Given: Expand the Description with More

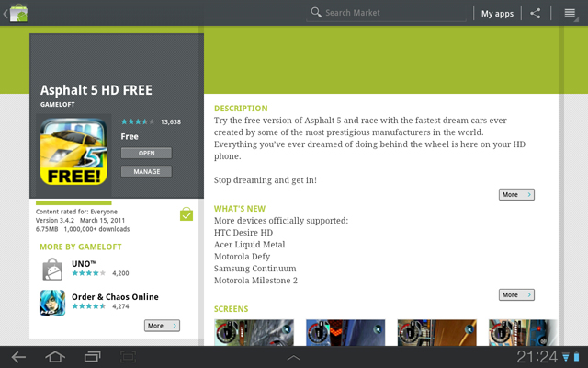Looking at the screenshot, I should tap(516, 194).
